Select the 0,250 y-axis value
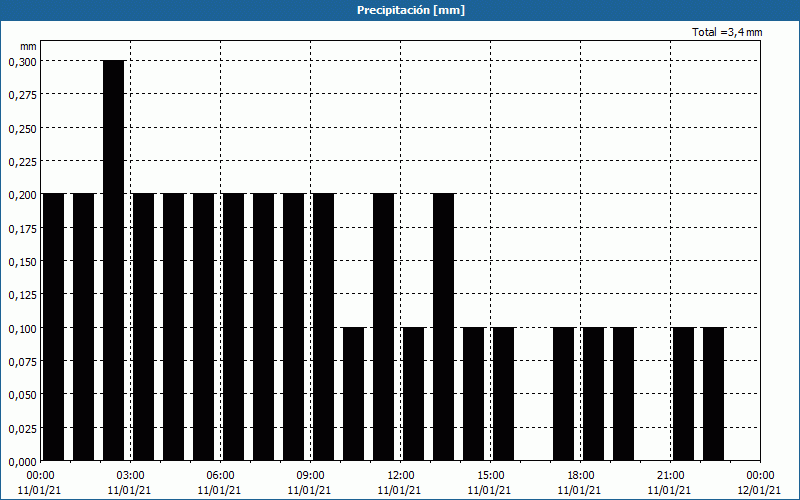 click(x=22, y=129)
